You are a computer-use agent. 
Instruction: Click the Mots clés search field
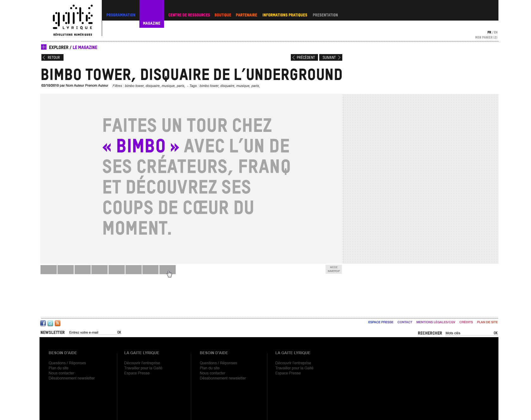[469, 333]
